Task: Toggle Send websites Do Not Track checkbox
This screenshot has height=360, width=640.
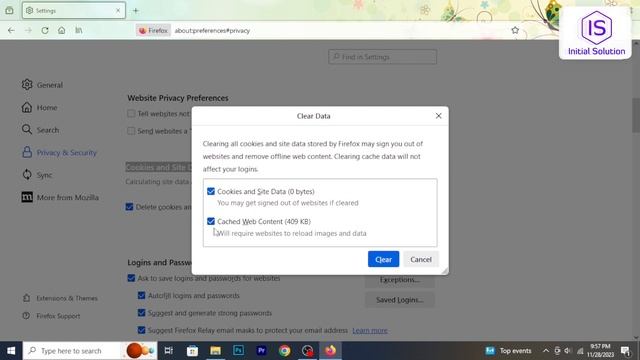Action: pyautogui.click(x=131, y=131)
